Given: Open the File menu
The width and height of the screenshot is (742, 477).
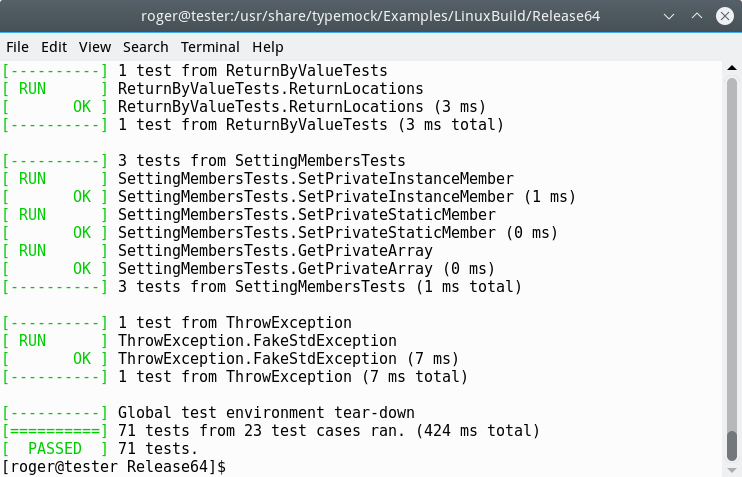Looking at the screenshot, I should [17, 47].
